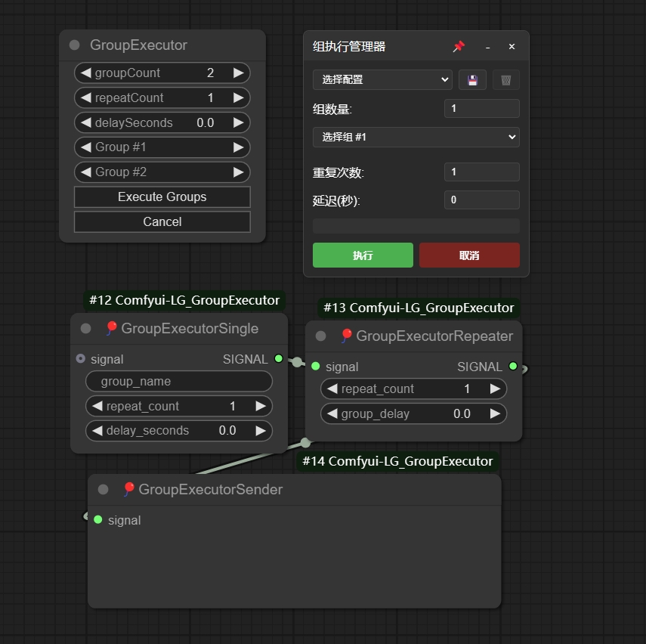The height and width of the screenshot is (644, 646).
Task: Delete configuration with trash icon
Action: point(506,80)
